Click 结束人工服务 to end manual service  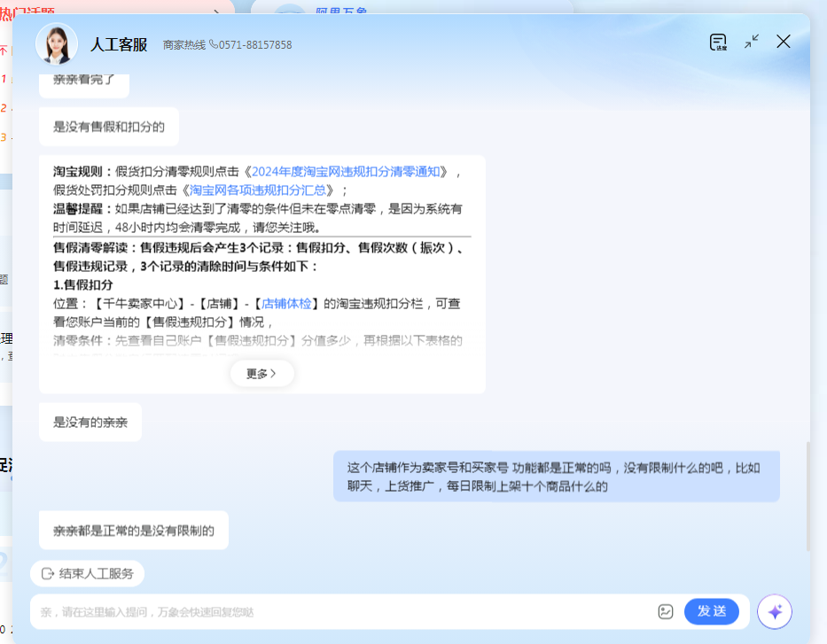pyautogui.click(x=87, y=573)
